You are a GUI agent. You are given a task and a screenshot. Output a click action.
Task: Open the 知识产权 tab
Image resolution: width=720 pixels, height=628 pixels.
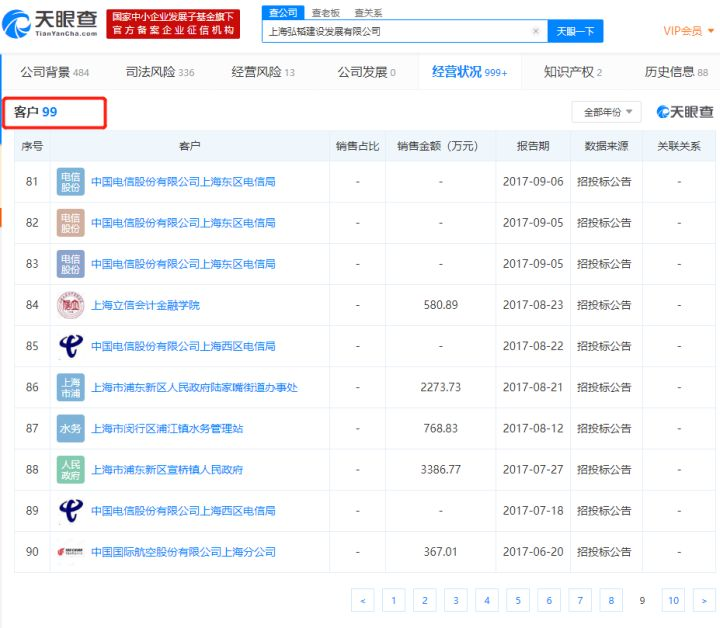[573, 72]
